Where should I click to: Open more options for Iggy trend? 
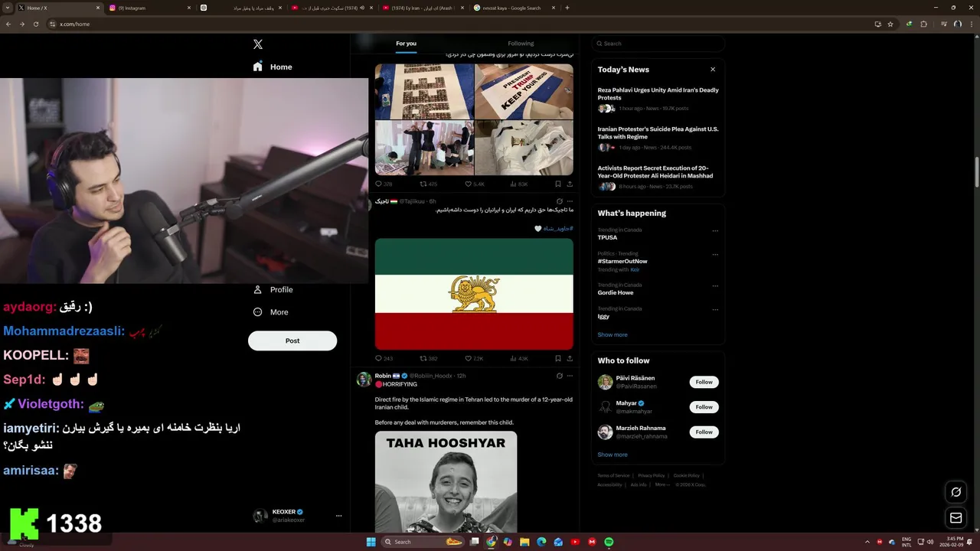tap(715, 309)
